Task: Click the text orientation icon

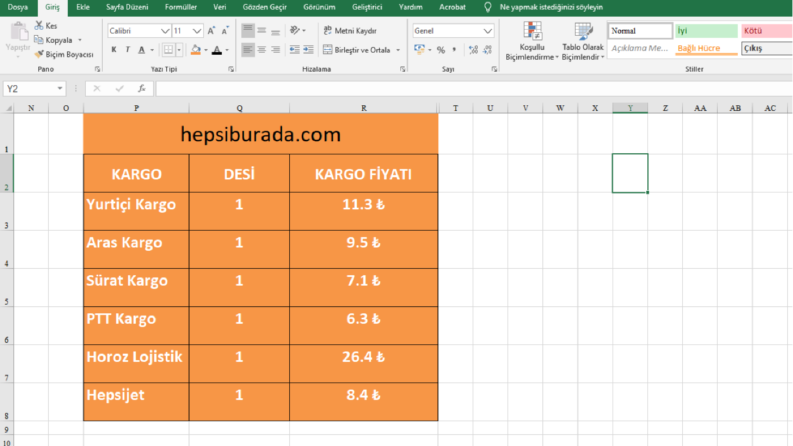Action: click(295, 30)
